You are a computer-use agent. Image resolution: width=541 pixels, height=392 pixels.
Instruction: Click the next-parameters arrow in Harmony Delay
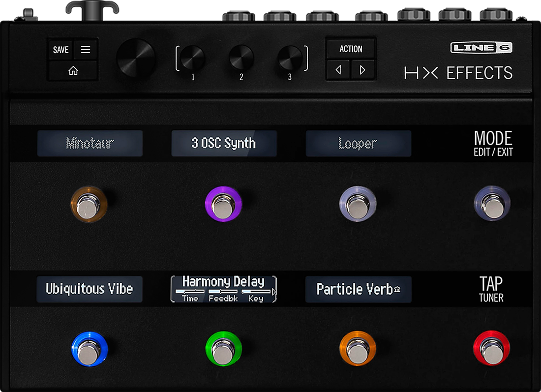(274, 292)
